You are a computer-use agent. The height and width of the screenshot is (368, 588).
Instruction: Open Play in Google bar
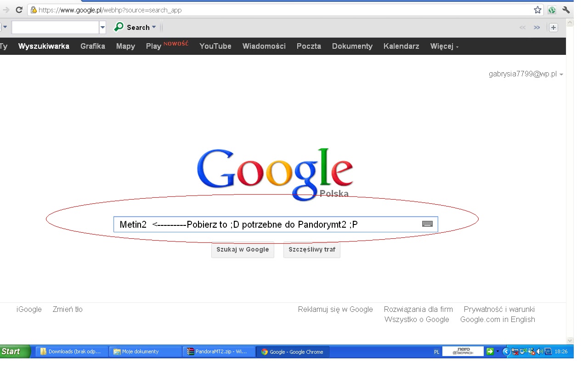(x=153, y=46)
